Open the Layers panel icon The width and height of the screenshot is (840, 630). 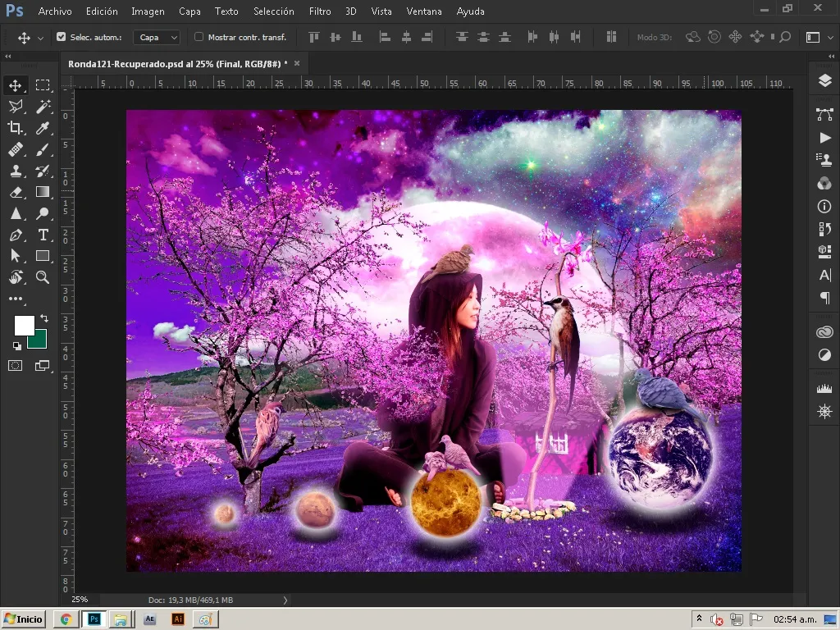(824, 80)
